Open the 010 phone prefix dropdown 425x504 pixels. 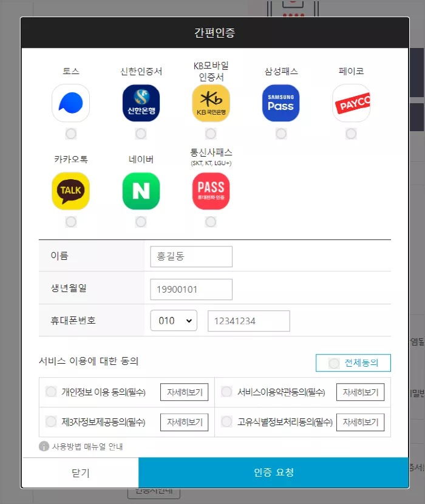(x=174, y=321)
